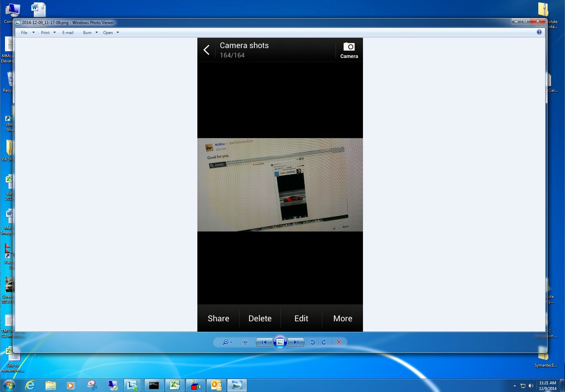565x392 pixels.
Task: Expand the File dropdown arrow
Action: click(33, 33)
